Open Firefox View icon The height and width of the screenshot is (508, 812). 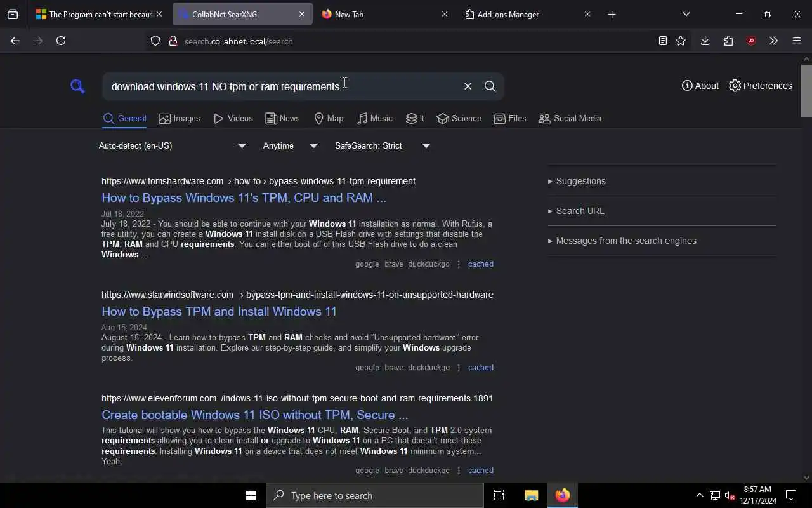point(13,14)
